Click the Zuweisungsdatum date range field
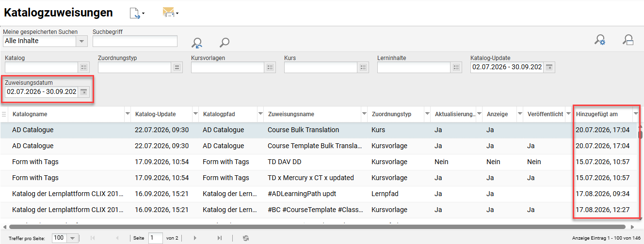The image size is (644, 244). 42,92
